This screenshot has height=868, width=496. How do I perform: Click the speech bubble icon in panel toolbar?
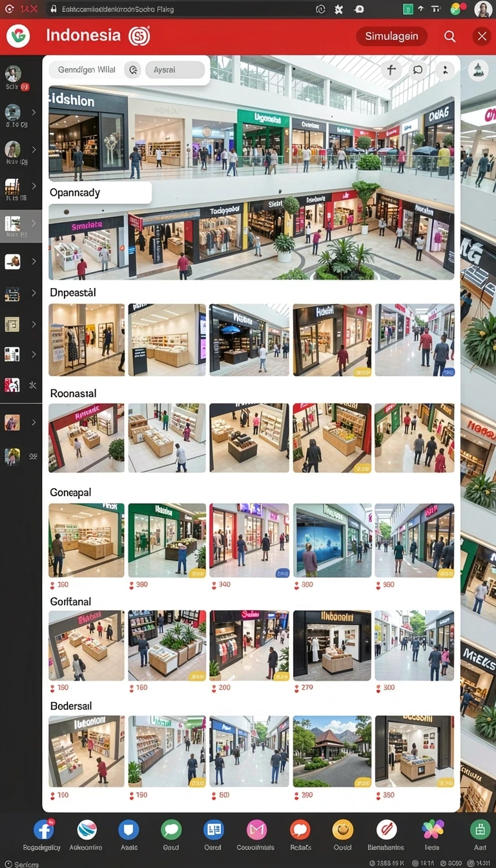pos(418,70)
